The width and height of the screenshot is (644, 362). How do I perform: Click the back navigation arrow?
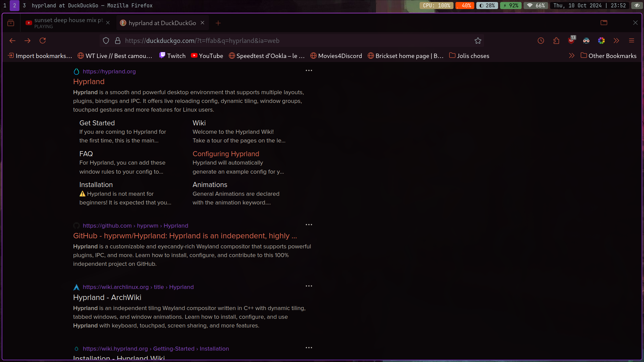tap(12, 41)
